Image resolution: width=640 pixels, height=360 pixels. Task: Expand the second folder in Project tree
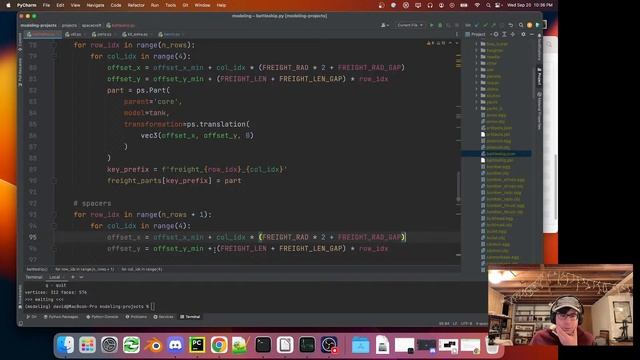pos(477,50)
